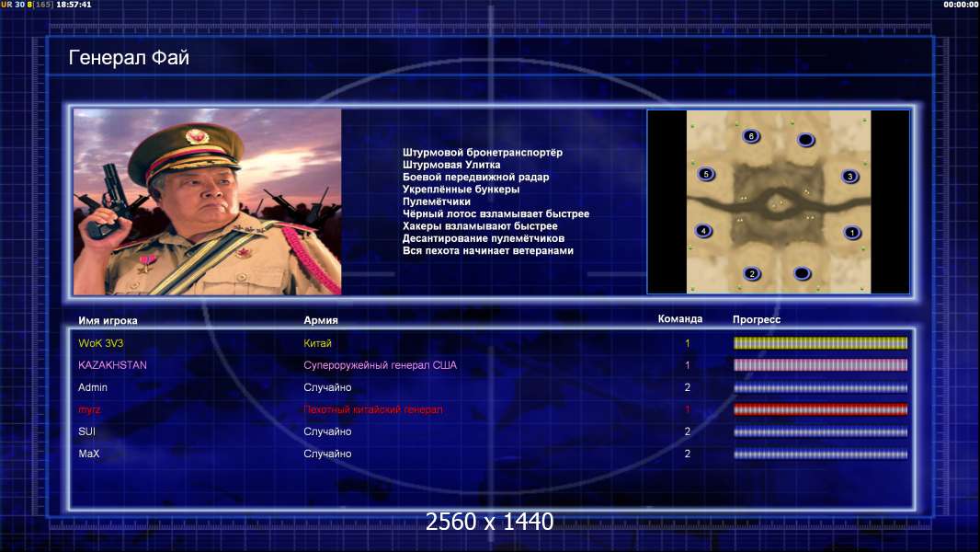Click column header "Команда"

coord(680,319)
